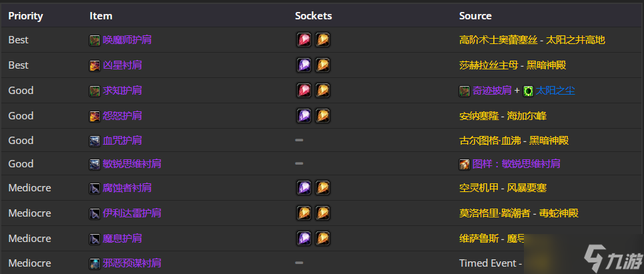Follow the 太阳之尘 blue source link

555,91
